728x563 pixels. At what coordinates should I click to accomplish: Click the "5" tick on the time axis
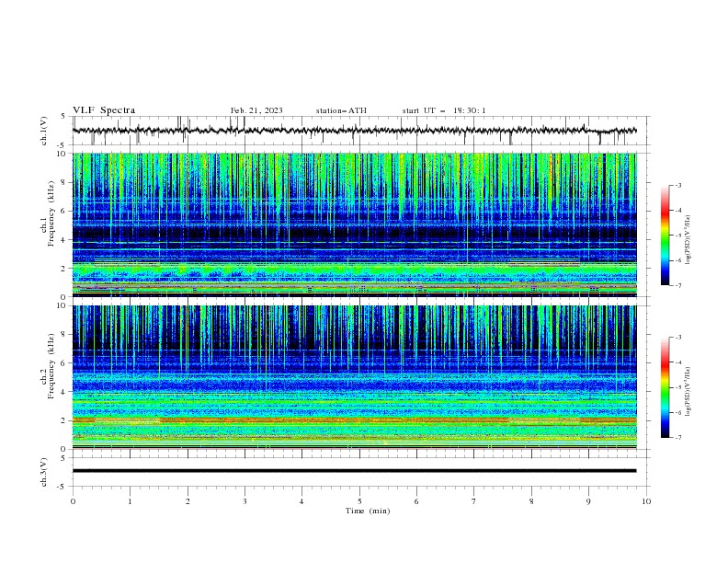(359, 501)
